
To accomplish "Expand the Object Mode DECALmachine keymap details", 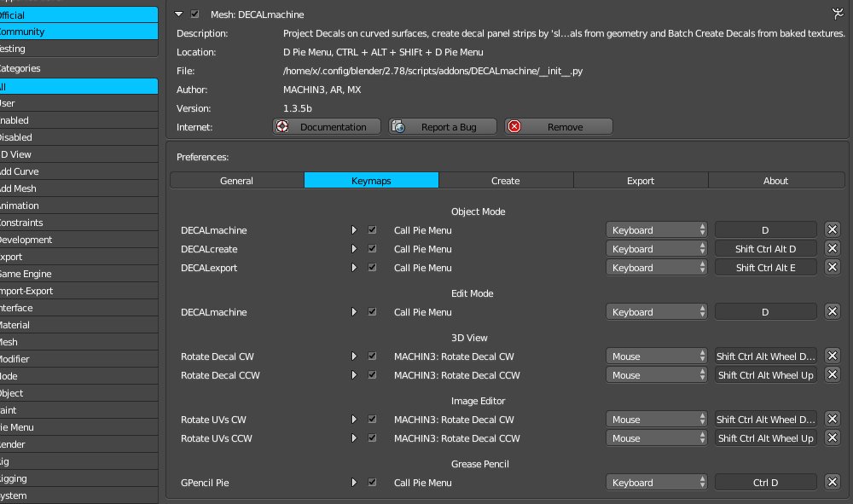I will pyautogui.click(x=354, y=230).
